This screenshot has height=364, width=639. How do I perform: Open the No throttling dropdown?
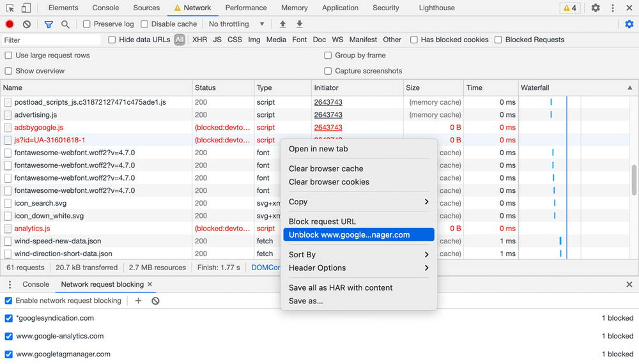[236, 24]
